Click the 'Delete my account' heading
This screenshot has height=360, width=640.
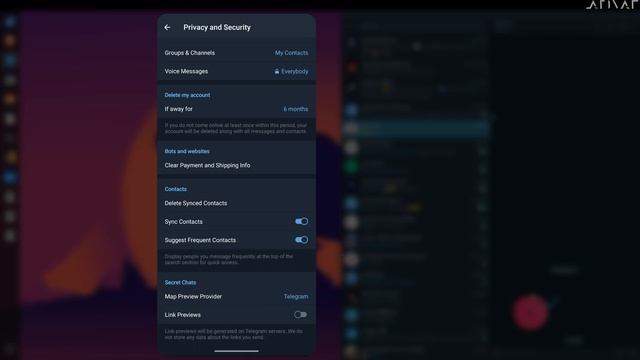pos(187,95)
